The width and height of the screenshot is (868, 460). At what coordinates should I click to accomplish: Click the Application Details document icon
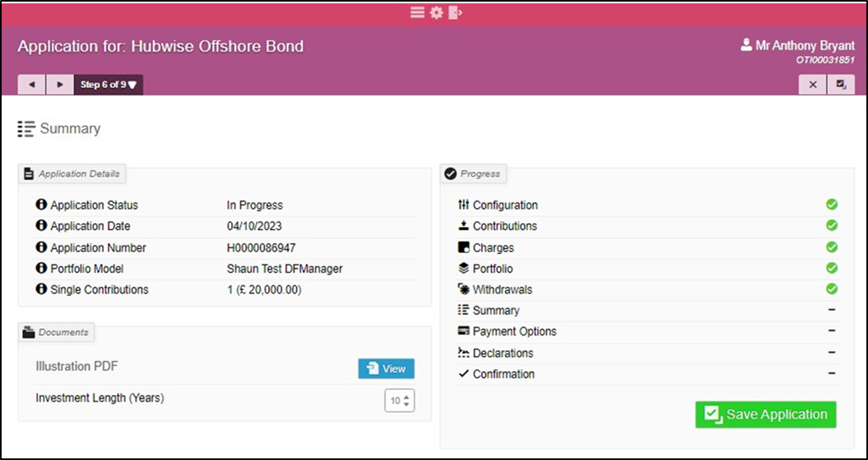pos(28,174)
